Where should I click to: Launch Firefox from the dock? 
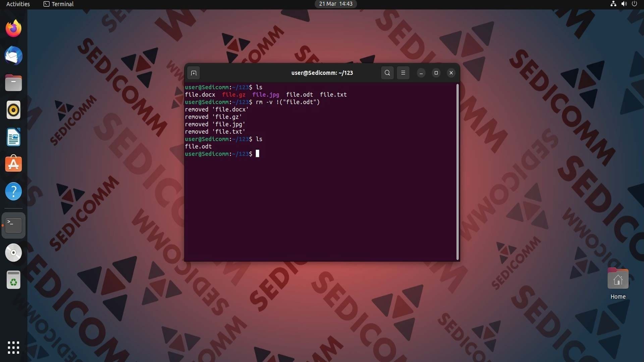(x=13, y=28)
